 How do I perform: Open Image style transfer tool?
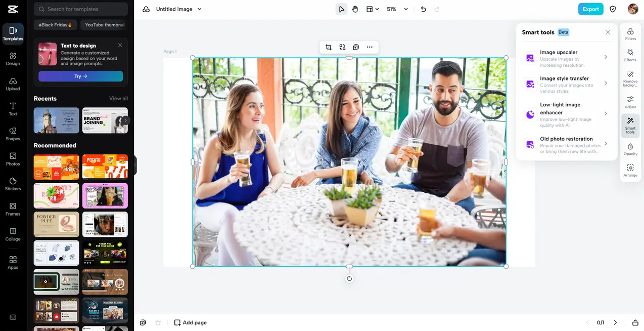pos(567,85)
